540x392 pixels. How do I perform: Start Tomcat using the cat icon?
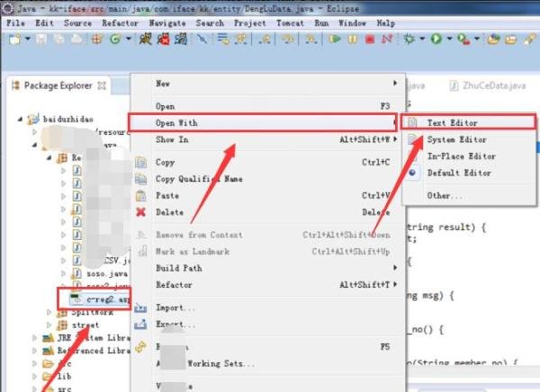point(145,40)
